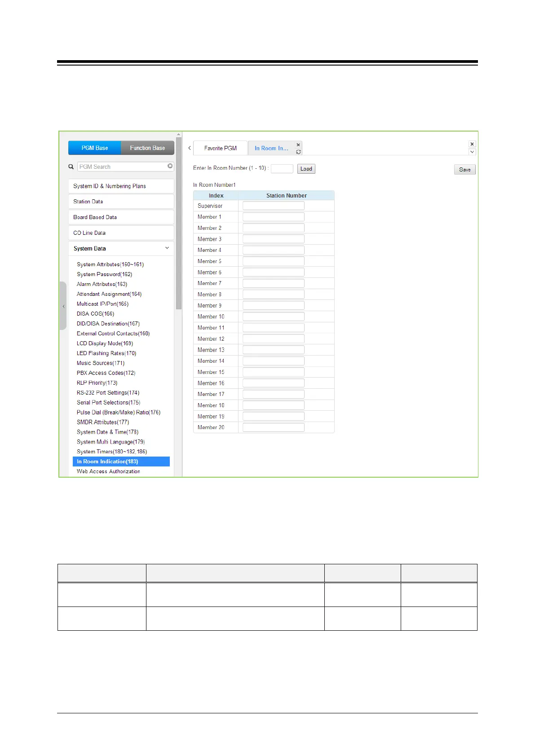Screen dimensions: 535x756
Task: Open the Favorite PGM tab
Action: (x=221, y=148)
